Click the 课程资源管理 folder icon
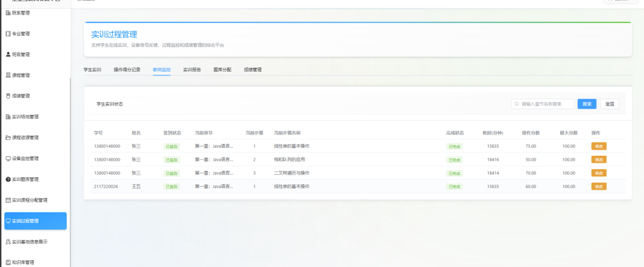This screenshot has height=267, width=644. point(8,138)
